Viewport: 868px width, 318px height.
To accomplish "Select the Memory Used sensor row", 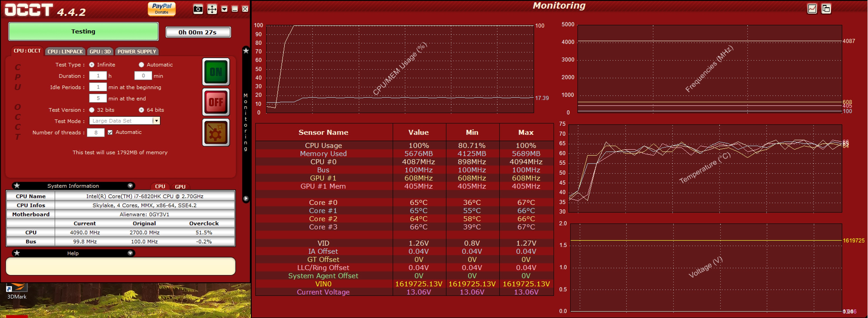I will pos(404,153).
